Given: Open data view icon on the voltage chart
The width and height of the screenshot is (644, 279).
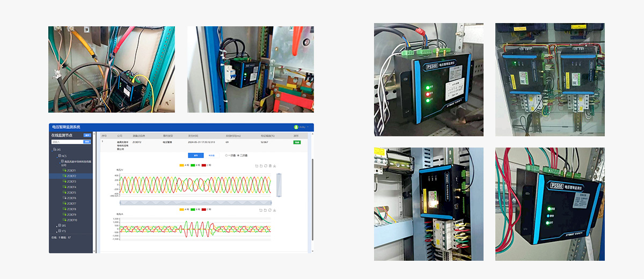Looking at the screenshot, I should point(270,166).
